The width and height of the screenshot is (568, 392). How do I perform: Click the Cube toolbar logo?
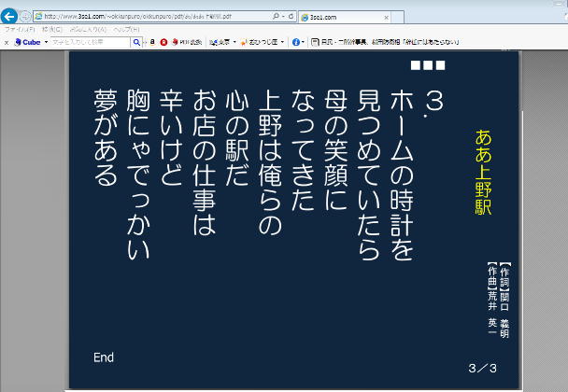(x=27, y=42)
